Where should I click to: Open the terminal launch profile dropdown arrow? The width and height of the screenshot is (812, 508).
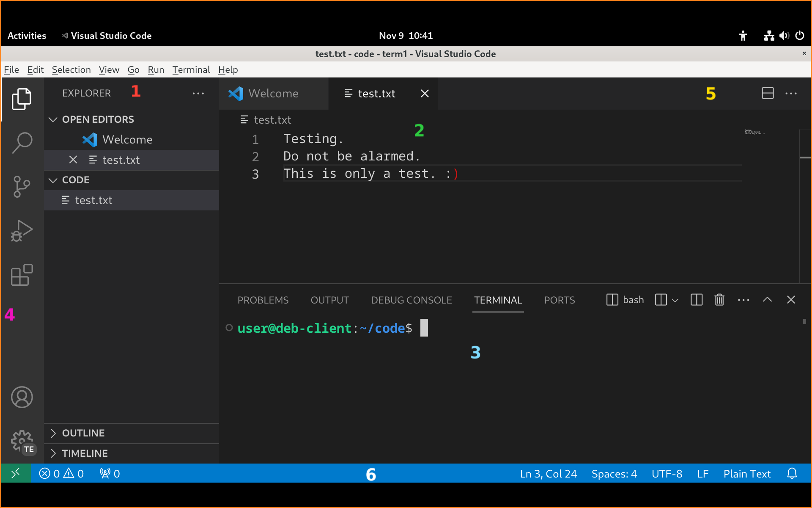(675, 300)
